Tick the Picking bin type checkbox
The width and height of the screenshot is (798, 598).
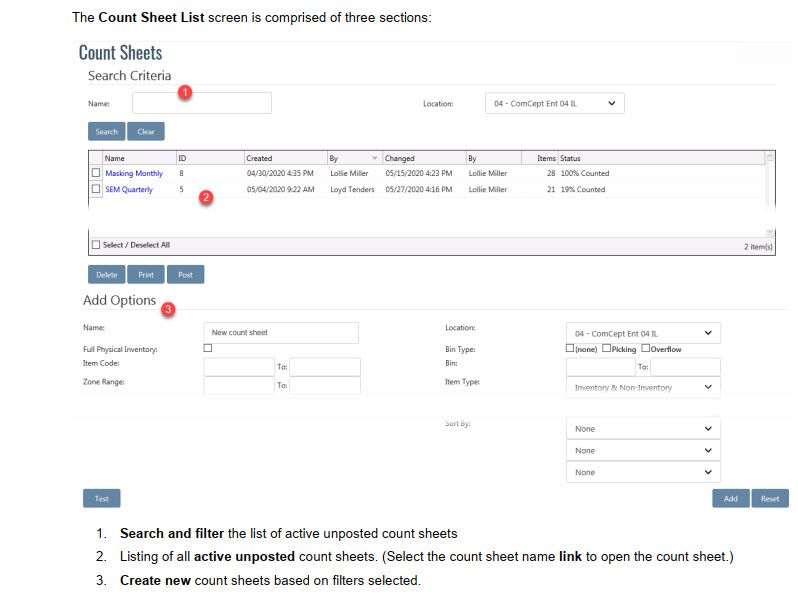[x=607, y=349]
